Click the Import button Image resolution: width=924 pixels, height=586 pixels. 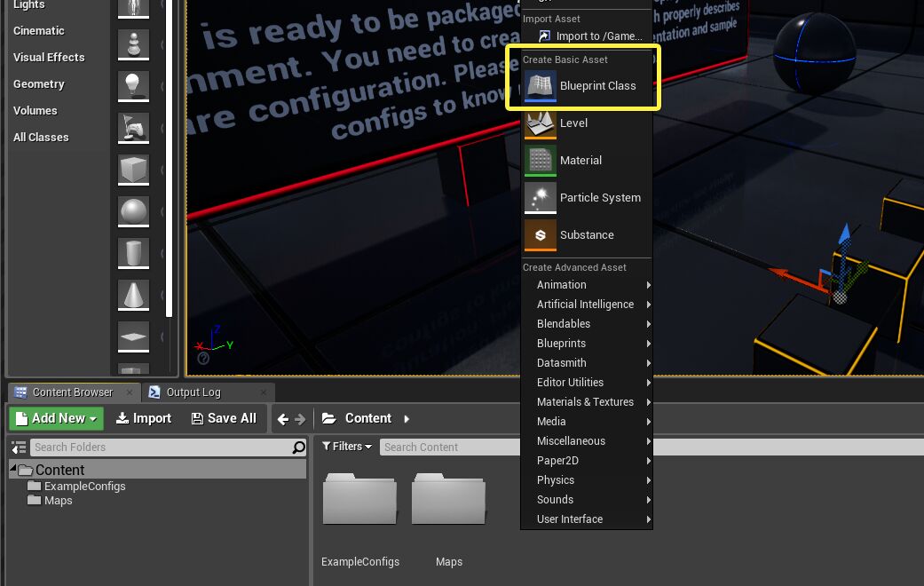tap(143, 418)
